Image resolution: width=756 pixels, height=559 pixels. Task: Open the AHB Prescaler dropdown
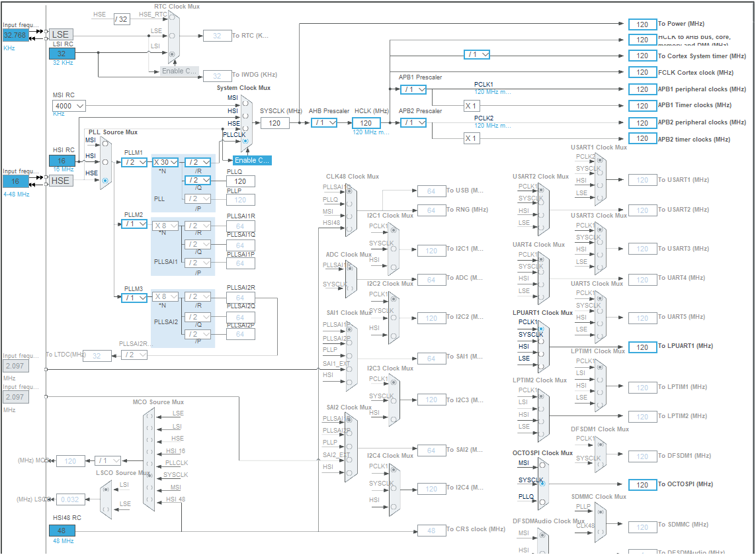323,122
